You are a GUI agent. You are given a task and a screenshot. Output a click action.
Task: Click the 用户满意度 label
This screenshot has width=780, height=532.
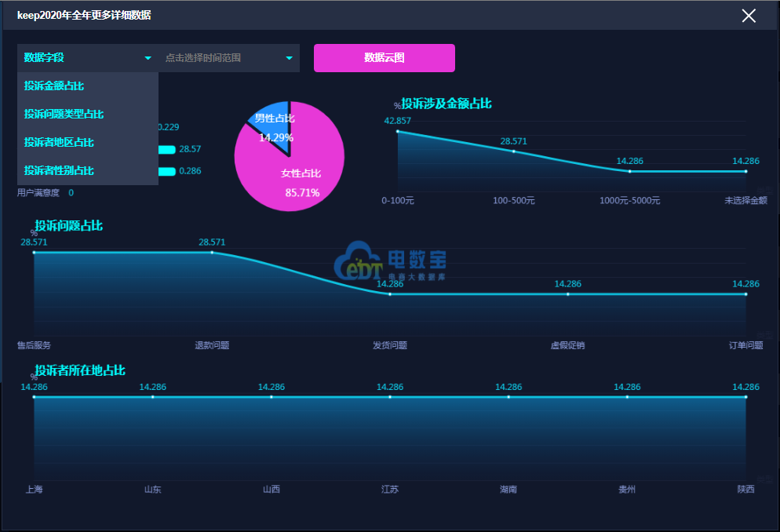click(38, 193)
